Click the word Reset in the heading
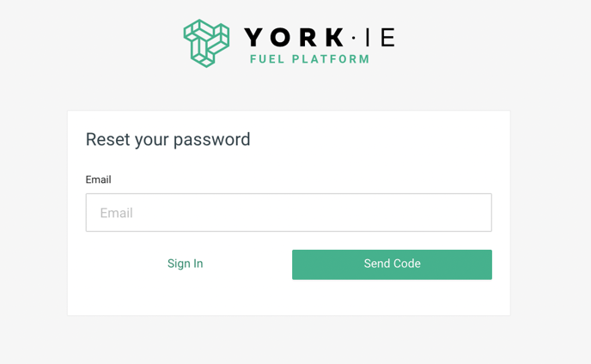Screen dimensions: 591x364 point(107,139)
